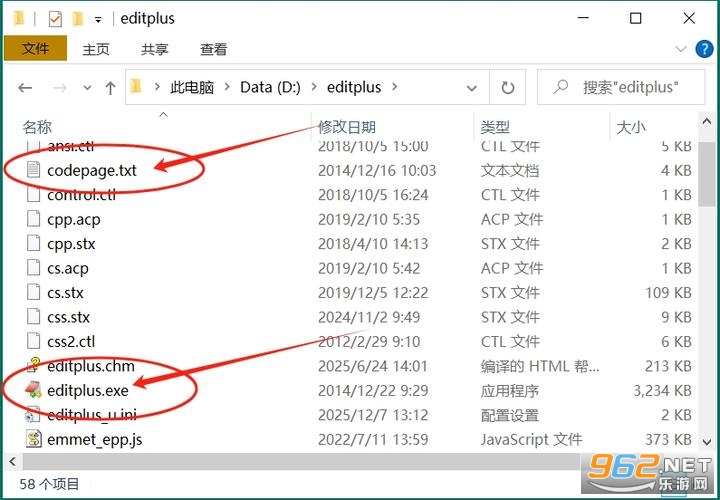Click the folder icon in the title bar
Viewport: 720px width, 500px height.
19,19
